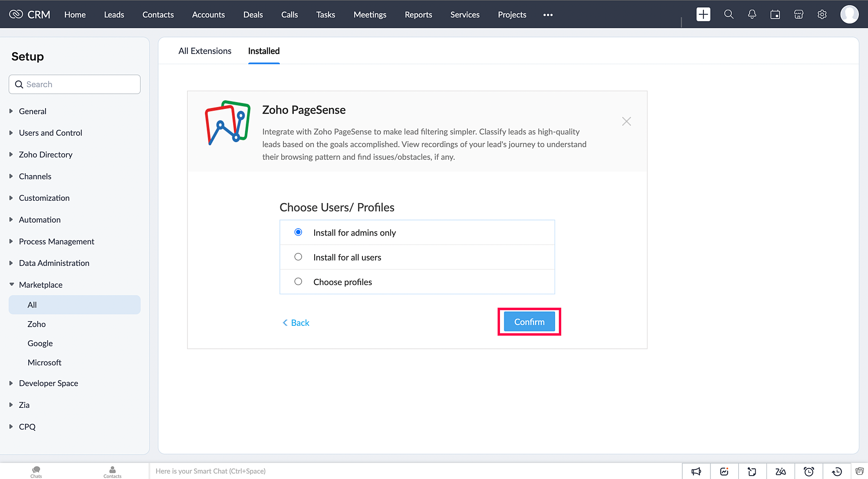Expand the Automation section
The image size is (868, 479).
[39, 220]
